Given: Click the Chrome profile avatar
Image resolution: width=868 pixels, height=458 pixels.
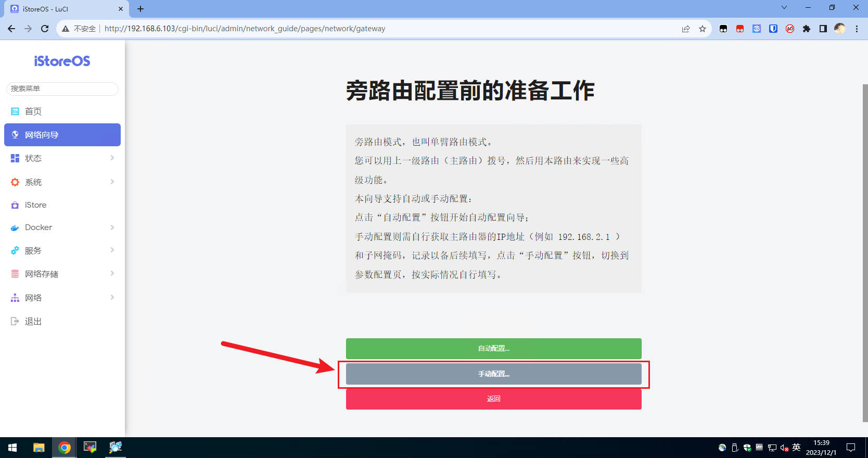Looking at the screenshot, I should pos(839,29).
